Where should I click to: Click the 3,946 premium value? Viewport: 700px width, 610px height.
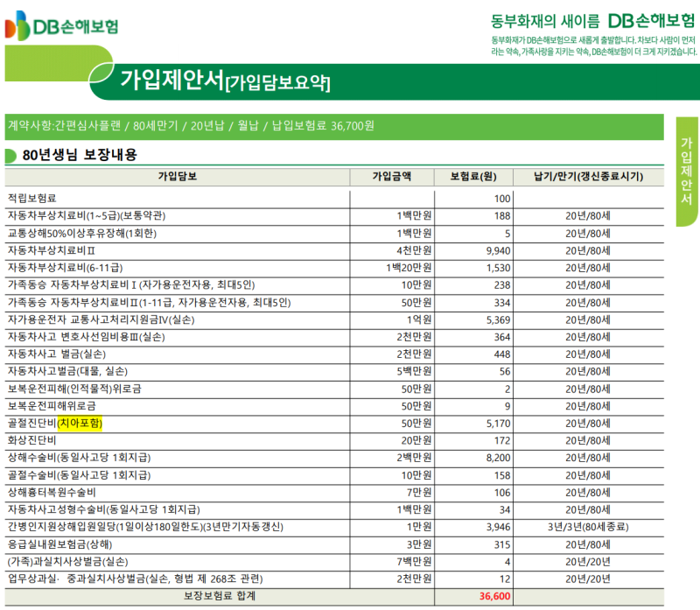pos(498,528)
